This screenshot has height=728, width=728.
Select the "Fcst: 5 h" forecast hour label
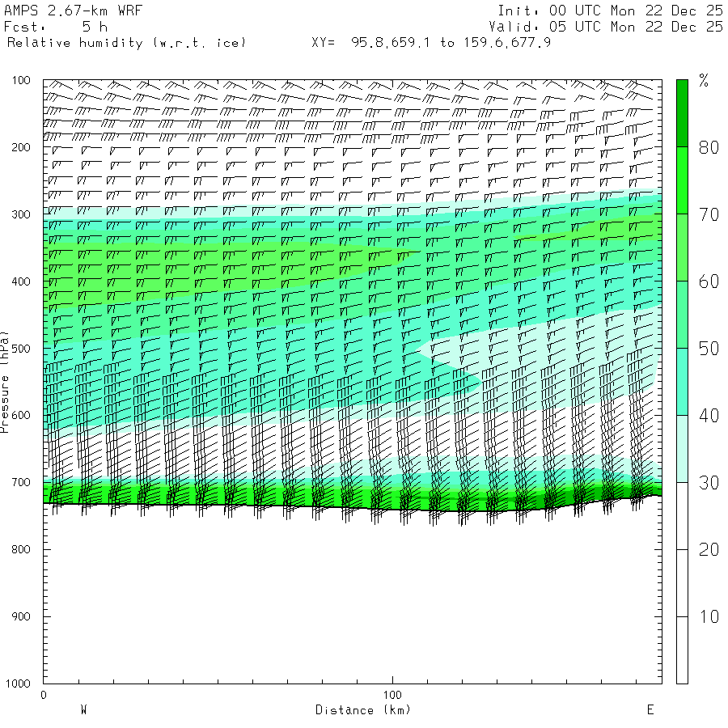pyautogui.click(x=56, y=27)
